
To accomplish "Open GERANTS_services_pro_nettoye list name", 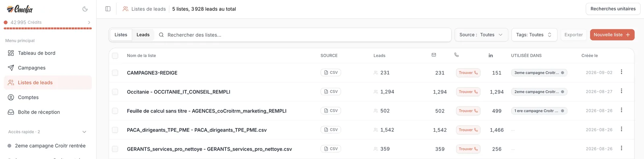I will [x=209, y=149].
